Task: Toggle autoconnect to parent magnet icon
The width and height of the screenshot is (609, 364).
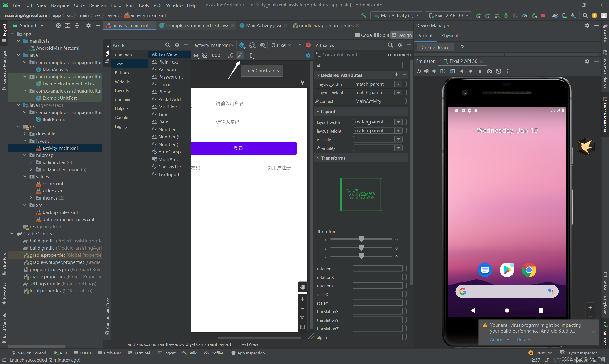Action: point(205,55)
